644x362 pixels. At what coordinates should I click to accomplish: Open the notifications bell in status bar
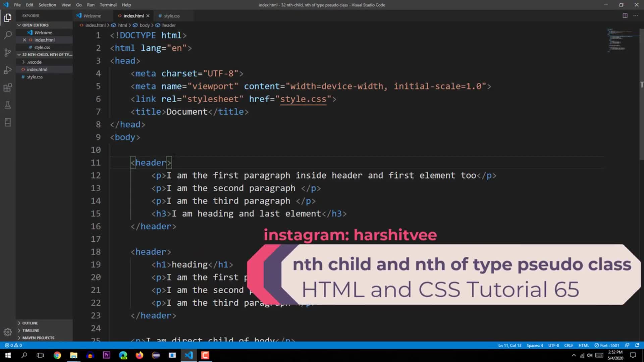[637, 345]
